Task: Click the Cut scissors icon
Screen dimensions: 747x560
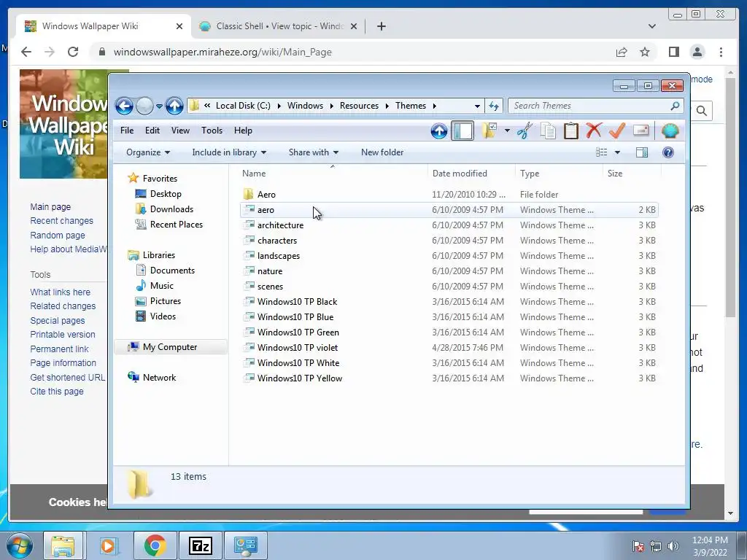Action: 525,131
